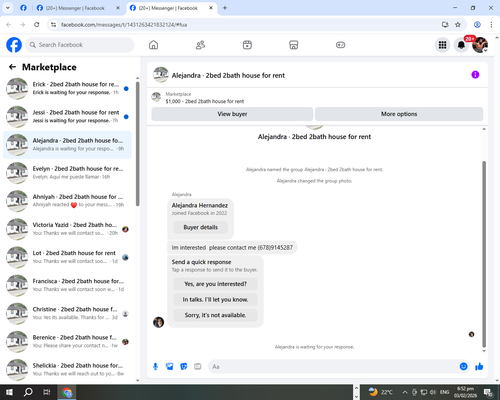Switch to the first Facebook tab

coord(23,8)
